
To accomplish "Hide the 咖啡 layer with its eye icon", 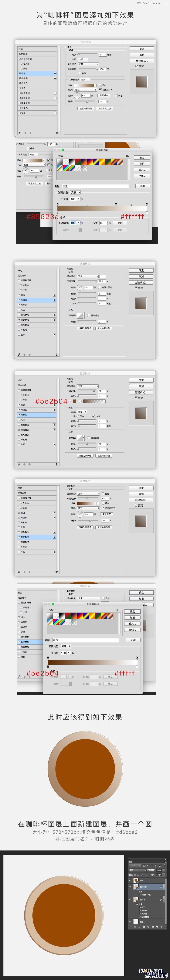I will [x=130, y=880].
